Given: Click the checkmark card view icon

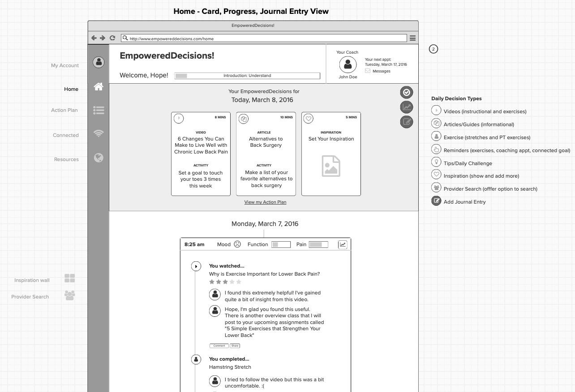Looking at the screenshot, I should 406,93.
